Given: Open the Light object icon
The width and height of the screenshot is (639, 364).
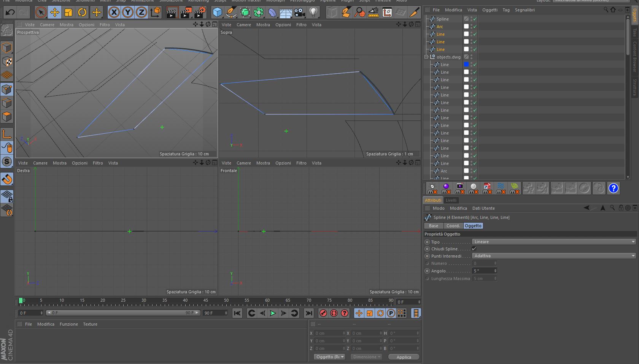Looking at the screenshot, I should pos(313,13).
